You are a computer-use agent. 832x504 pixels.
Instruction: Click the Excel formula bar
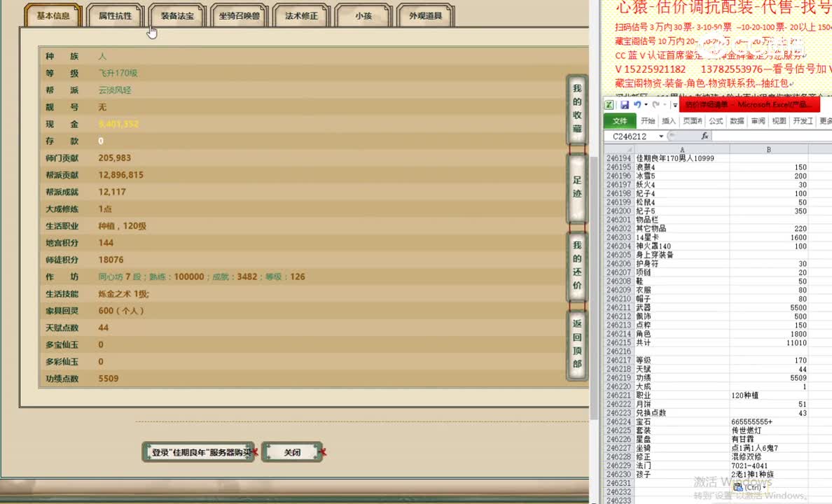point(772,136)
